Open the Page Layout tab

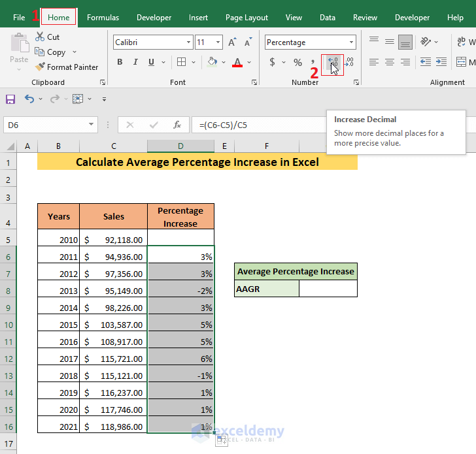tap(246, 18)
